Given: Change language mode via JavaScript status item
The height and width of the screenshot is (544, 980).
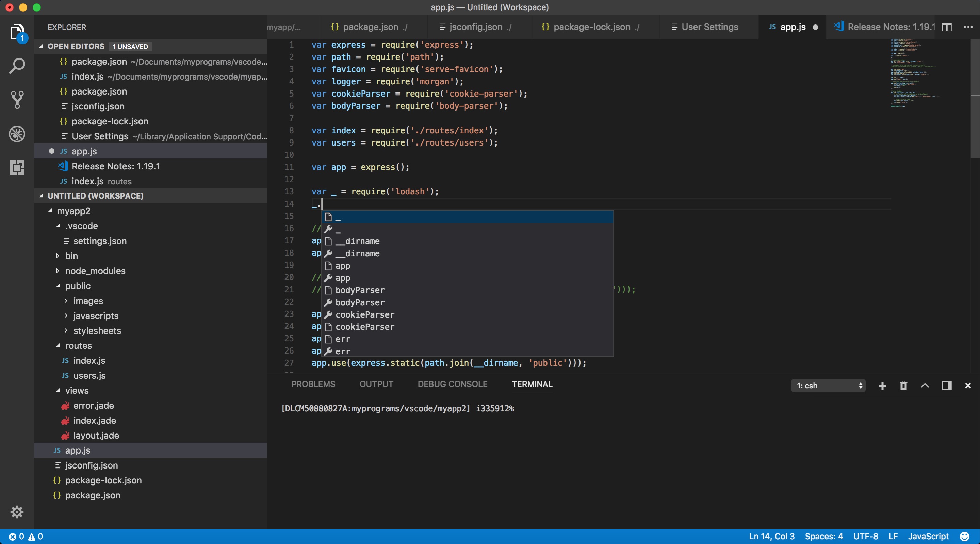Looking at the screenshot, I should (928, 537).
